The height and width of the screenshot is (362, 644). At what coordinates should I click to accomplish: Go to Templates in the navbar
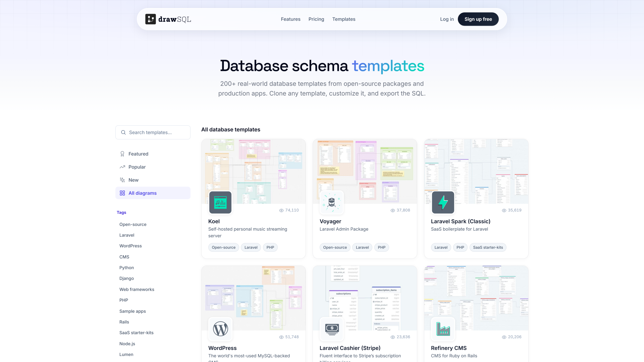pyautogui.click(x=344, y=19)
